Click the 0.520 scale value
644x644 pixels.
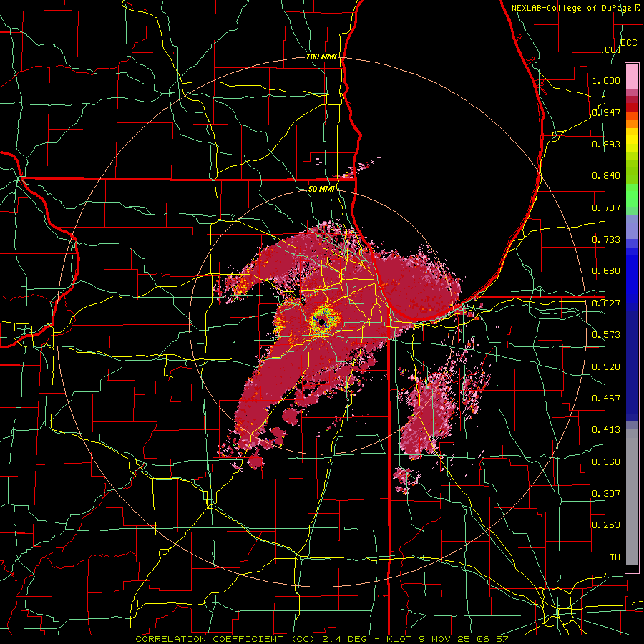606,367
